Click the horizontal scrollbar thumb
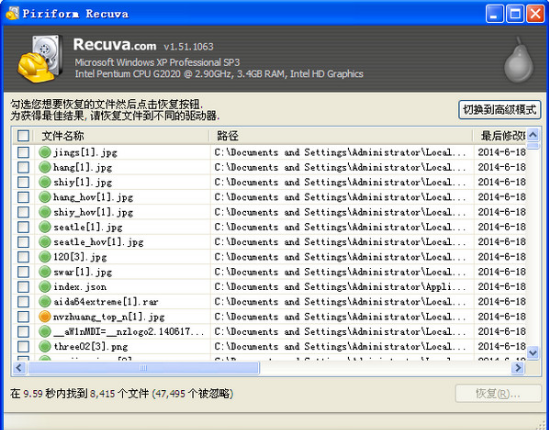Image resolution: width=549 pixels, height=430 pixels. tap(144, 368)
